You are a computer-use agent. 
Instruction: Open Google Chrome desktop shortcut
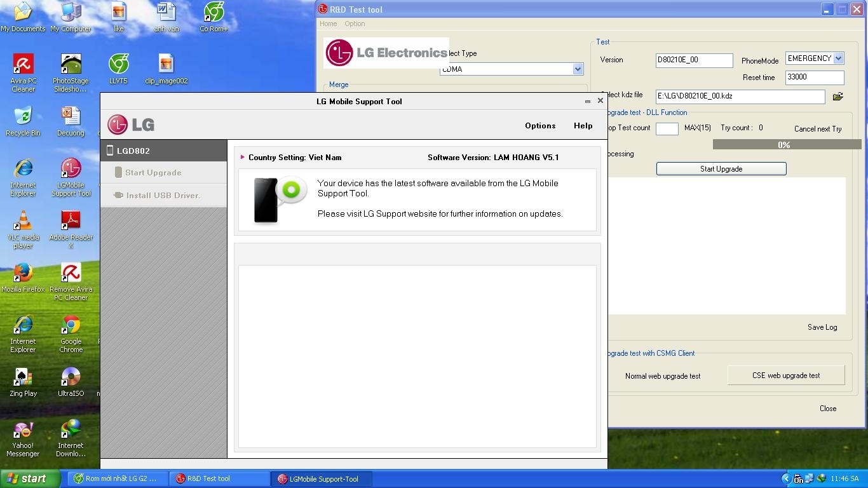(71, 327)
